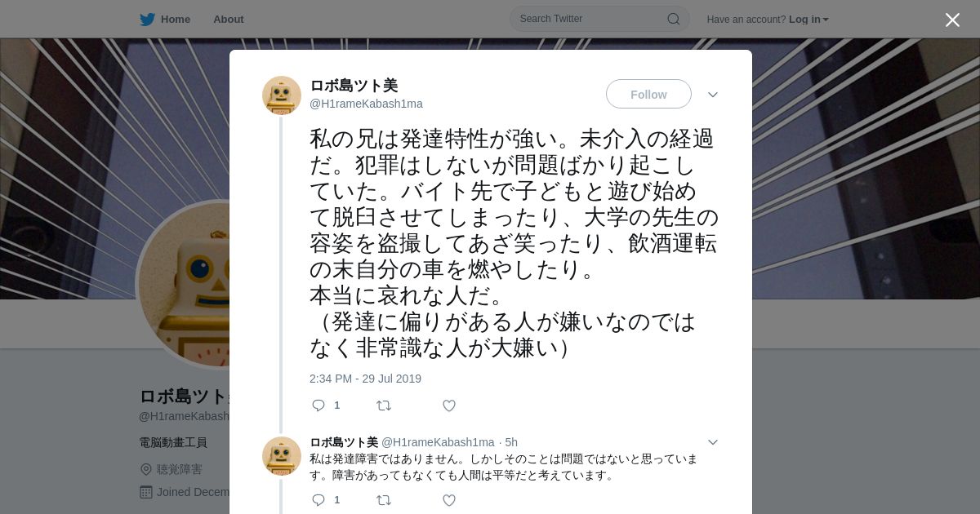Open the @H1rameKabash1ma handle link in tweet header
This screenshot has width=980, height=514.
366,104
